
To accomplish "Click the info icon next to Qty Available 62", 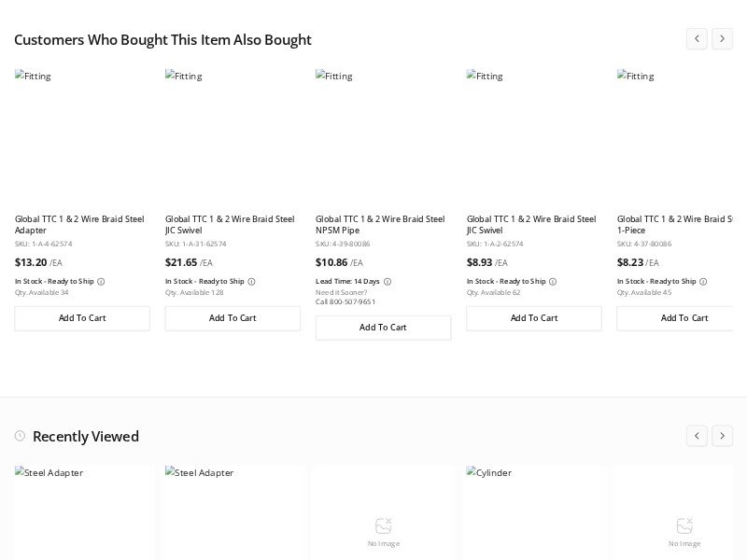I will (553, 281).
